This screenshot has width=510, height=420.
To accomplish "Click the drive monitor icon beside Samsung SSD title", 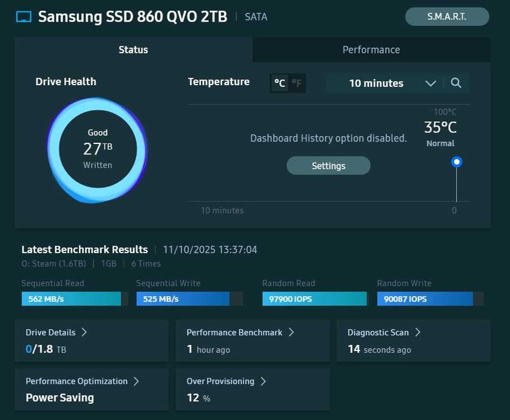I will click(x=24, y=17).
